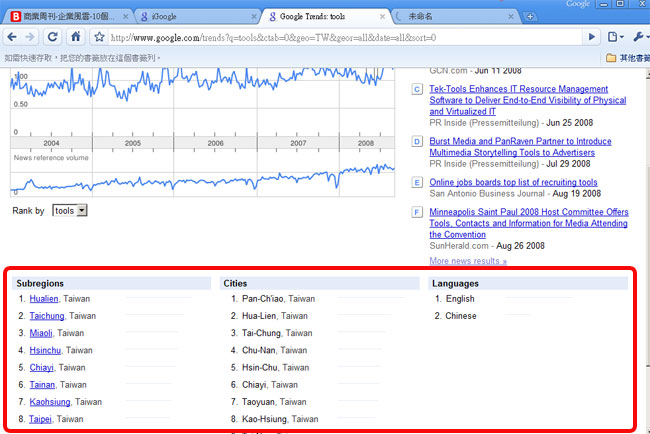Switch to the 商業周刊 tab
650x434 pixels.
tap(68, 17)
